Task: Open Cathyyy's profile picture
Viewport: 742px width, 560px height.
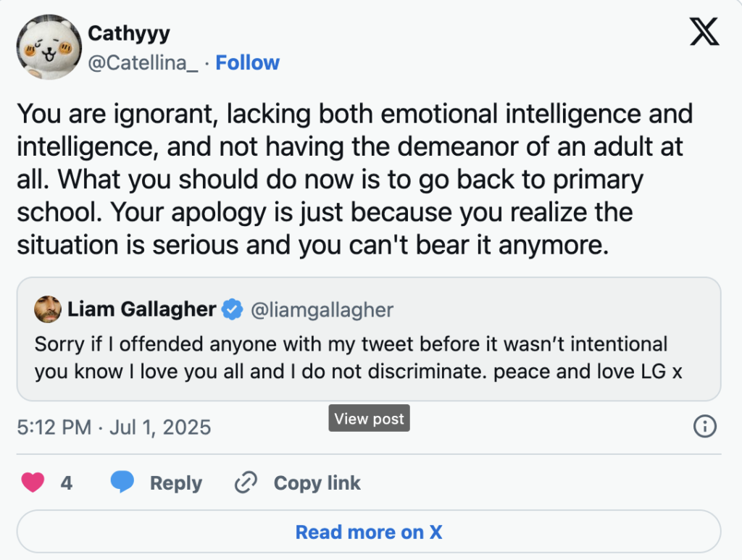Action: tap(49, 46)
